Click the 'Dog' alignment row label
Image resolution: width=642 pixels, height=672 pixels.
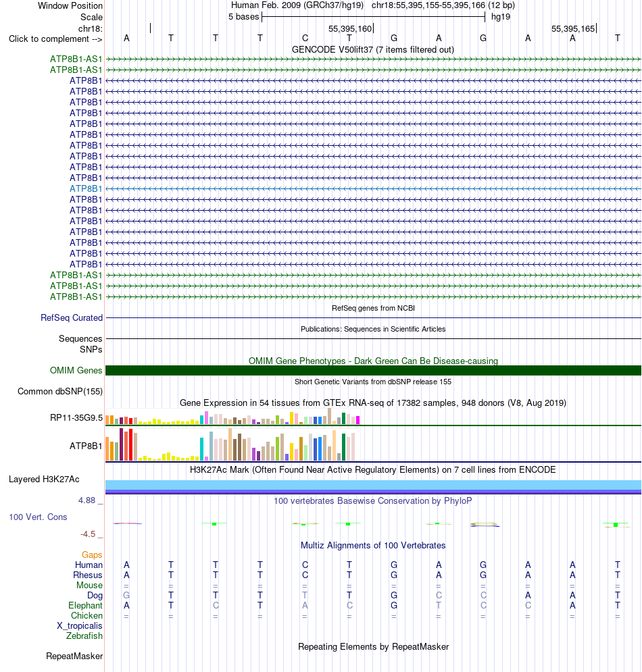[x=95, y=595]
